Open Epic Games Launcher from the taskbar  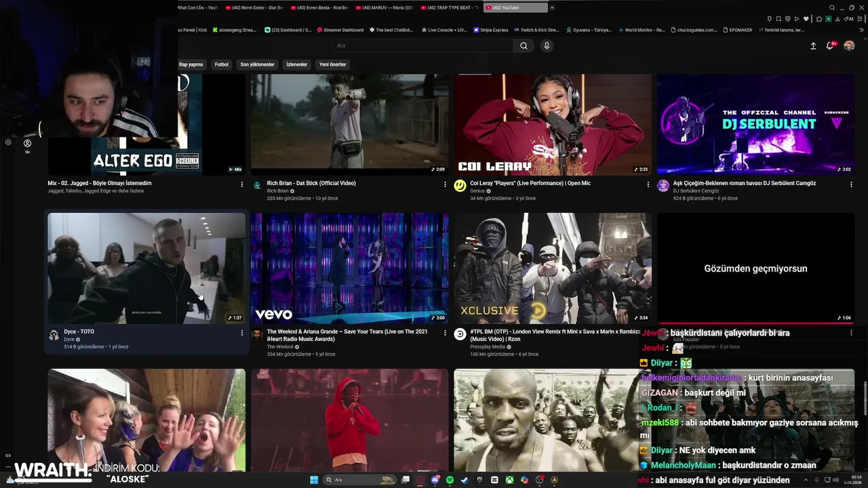[479, 480]
